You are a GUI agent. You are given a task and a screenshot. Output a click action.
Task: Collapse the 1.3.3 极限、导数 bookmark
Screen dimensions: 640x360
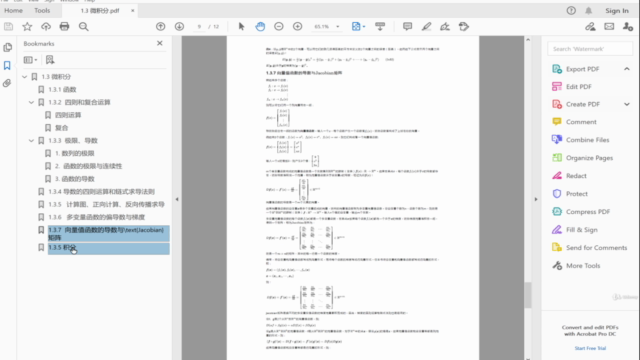click(x=31, y=141)
